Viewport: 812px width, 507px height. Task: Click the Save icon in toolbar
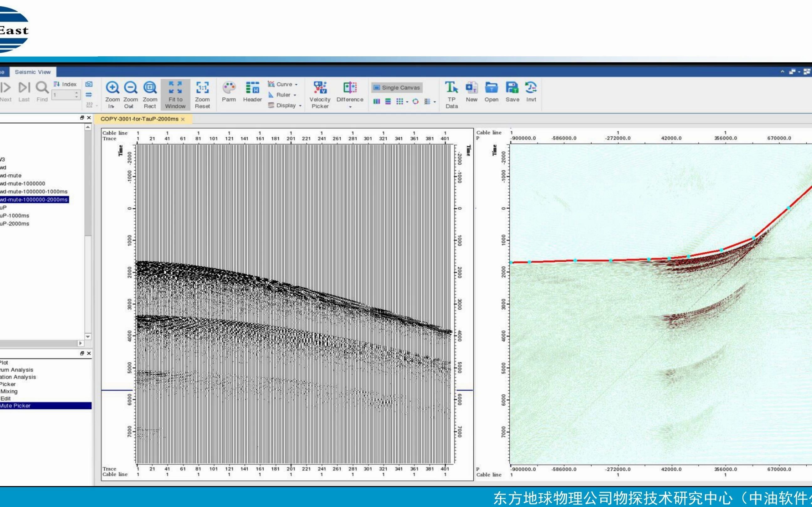click(512, 88)
